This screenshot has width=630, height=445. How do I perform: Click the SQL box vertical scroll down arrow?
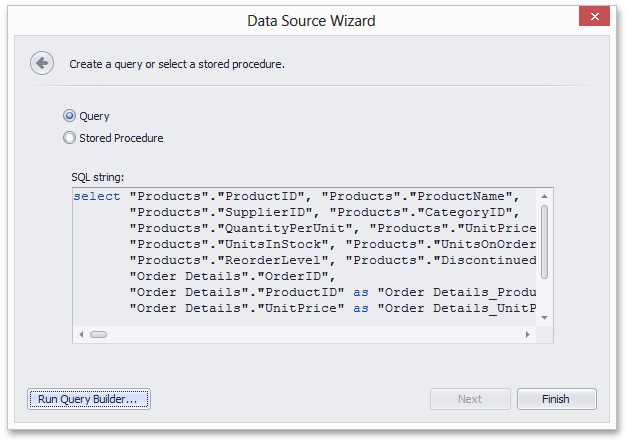544,318
